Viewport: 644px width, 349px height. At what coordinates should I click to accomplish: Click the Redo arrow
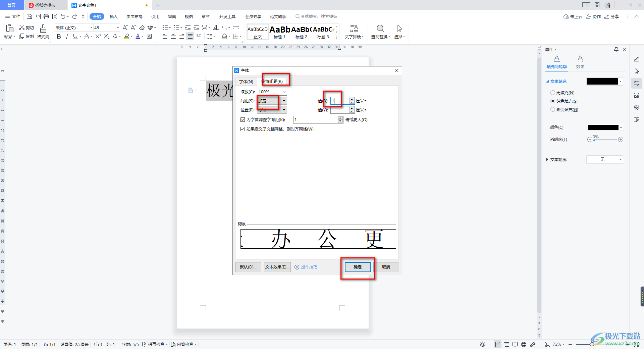[74, 16]
